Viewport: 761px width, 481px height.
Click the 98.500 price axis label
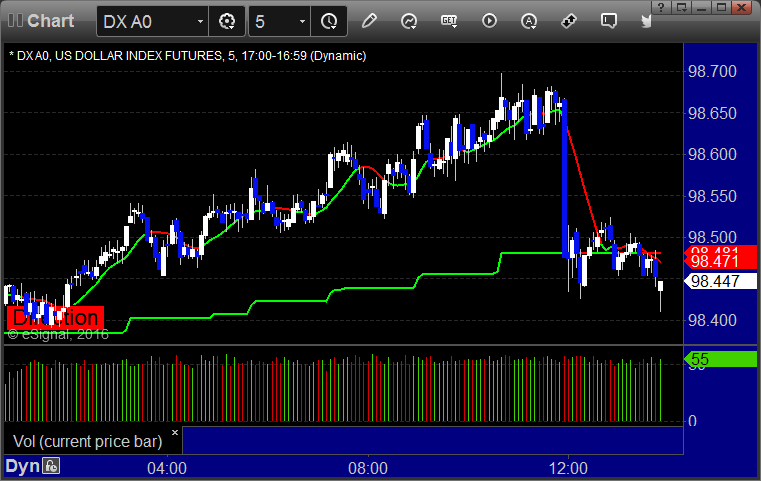[x=712, y=237]
